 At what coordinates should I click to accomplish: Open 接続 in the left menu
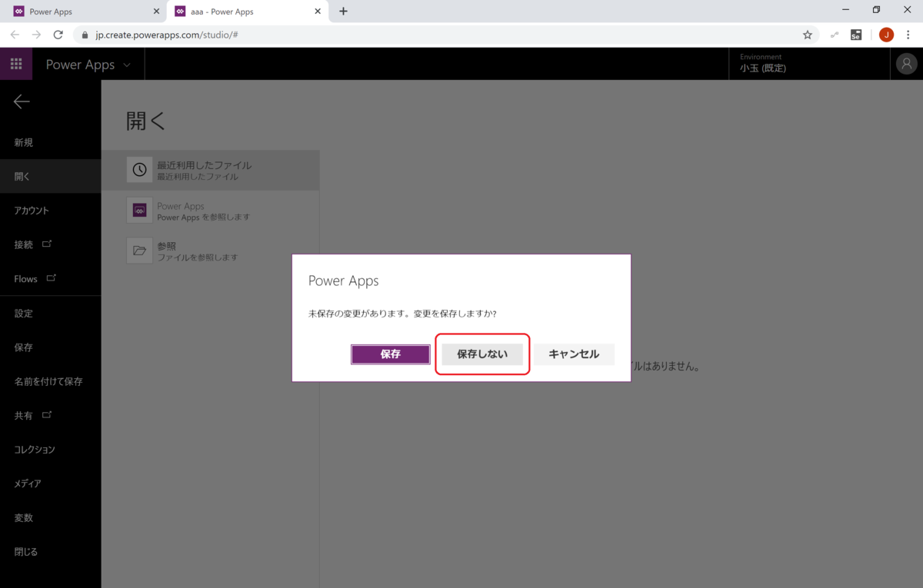coord(50,244)
